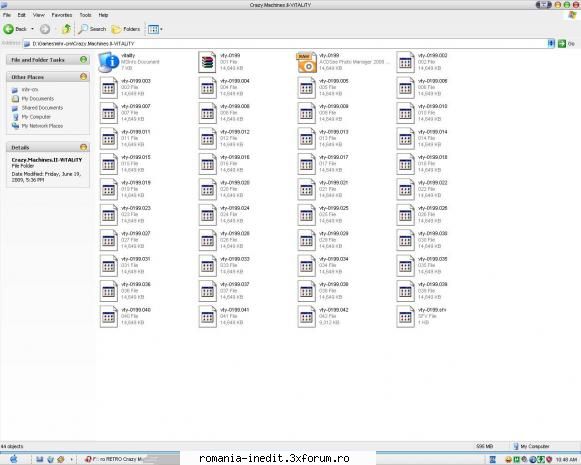The image size is (581, 465).
Task: Toggle the Folders pane button
Action: (126, 29)
